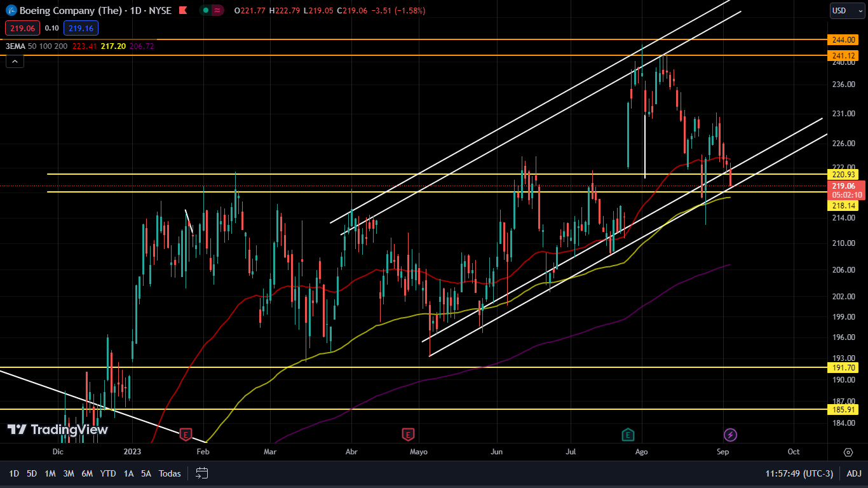Toggle the ADJ adjusted data button

click(x=854, y=473)
